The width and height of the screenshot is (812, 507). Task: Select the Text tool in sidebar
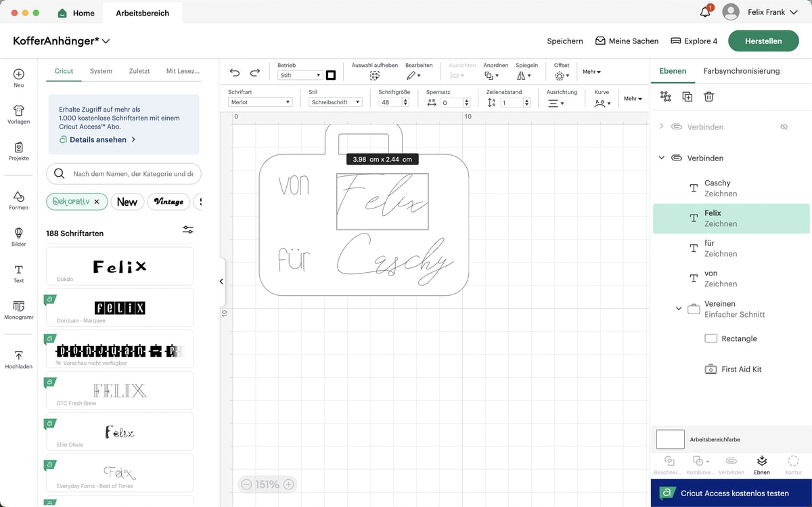[x=19, y=273]
